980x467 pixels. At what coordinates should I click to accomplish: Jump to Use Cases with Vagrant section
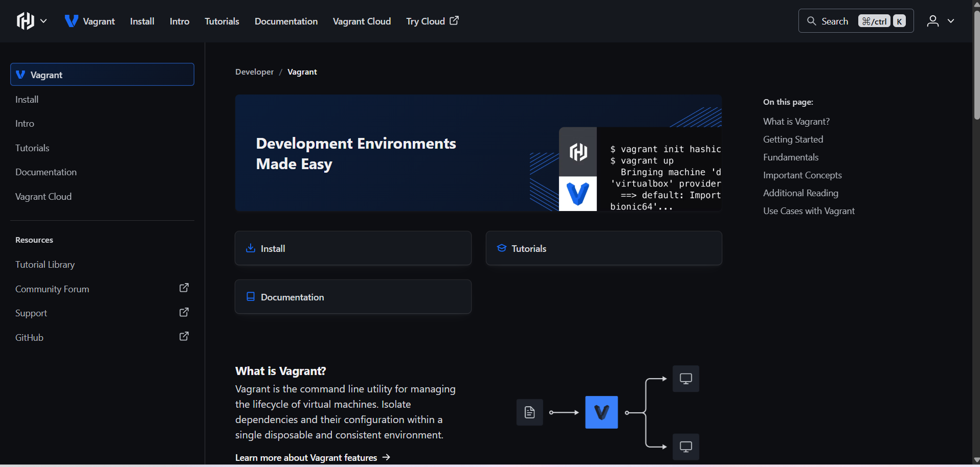(x=809, y=211)
